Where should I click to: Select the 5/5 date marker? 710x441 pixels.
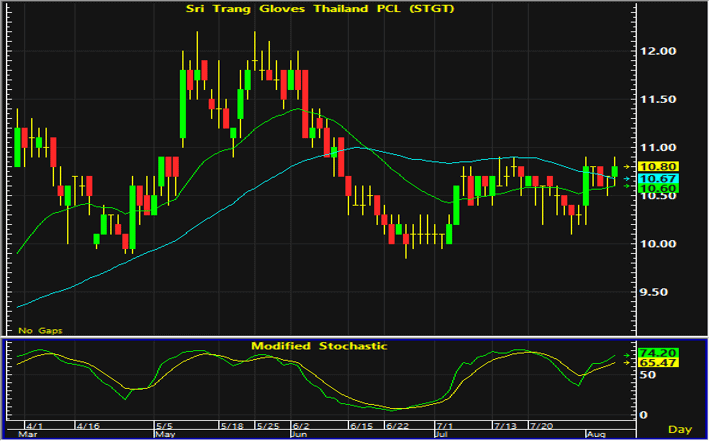click(x=164, y=426)
